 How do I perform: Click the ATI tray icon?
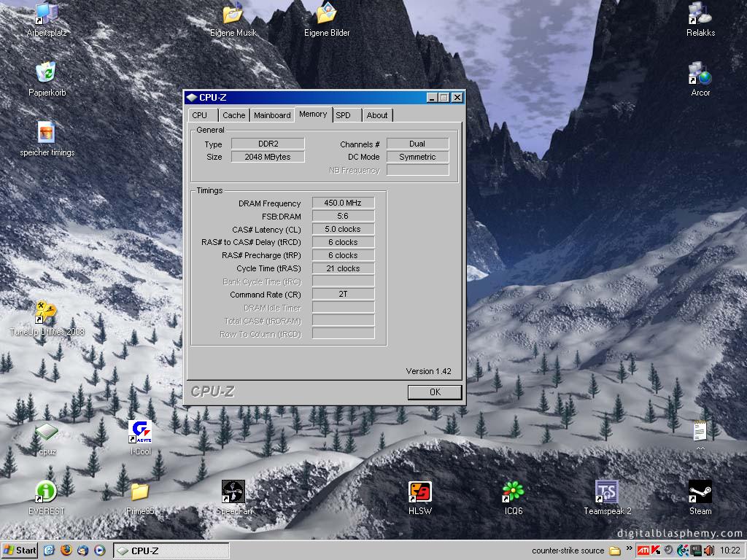pyautogui.click(x=643, y=551)
